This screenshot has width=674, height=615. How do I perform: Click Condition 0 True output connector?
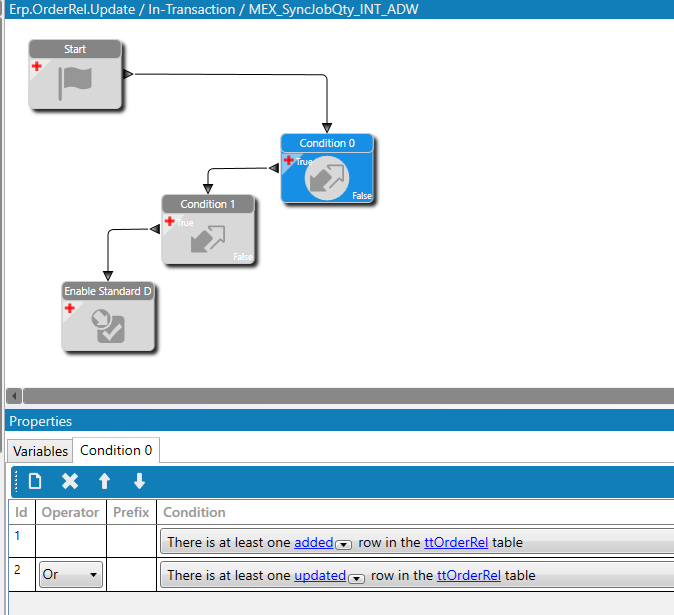coord(274,168)
